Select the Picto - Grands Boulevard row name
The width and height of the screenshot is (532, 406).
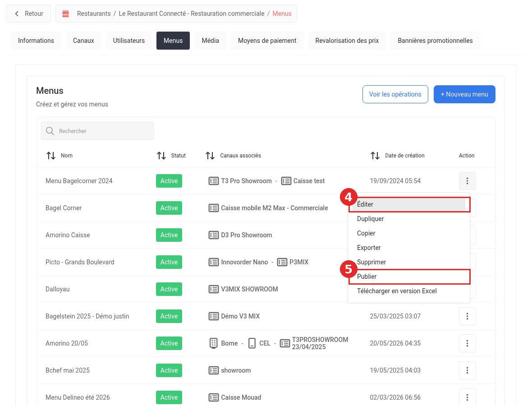coord(80,262)
